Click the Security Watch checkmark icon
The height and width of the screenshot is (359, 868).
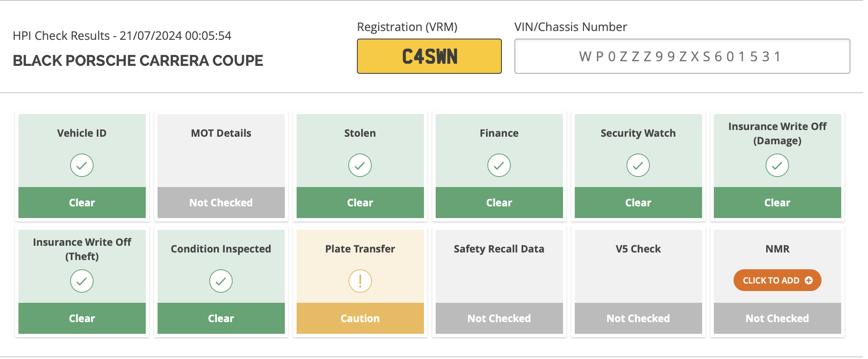click(x=638, y=165)
